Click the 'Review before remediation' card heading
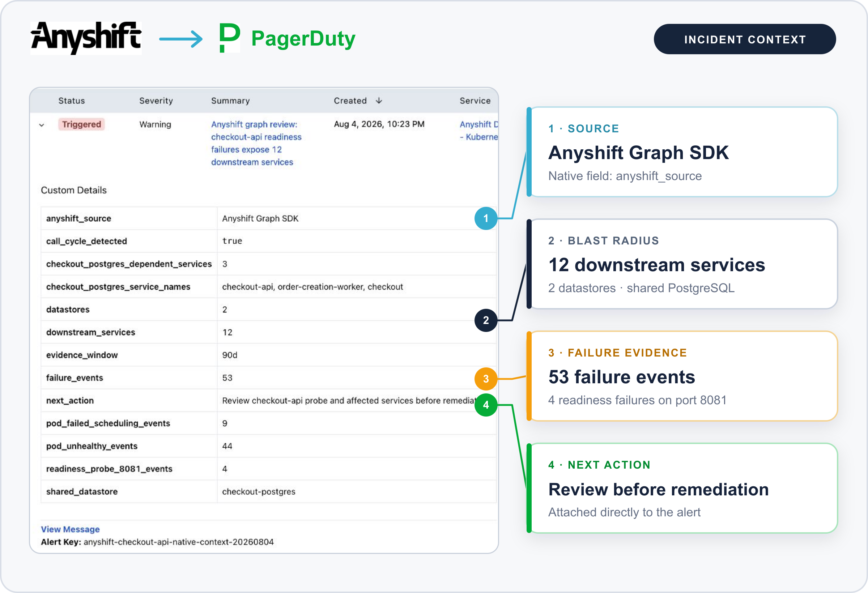868x593 pixels. pos(659,490)
